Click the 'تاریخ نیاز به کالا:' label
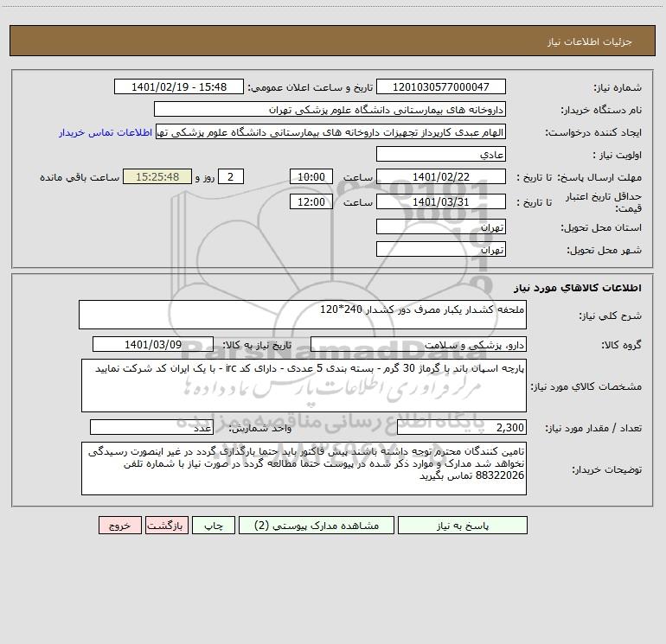The image size is (666, 644). pyautogui.click(x=257, y=345)
